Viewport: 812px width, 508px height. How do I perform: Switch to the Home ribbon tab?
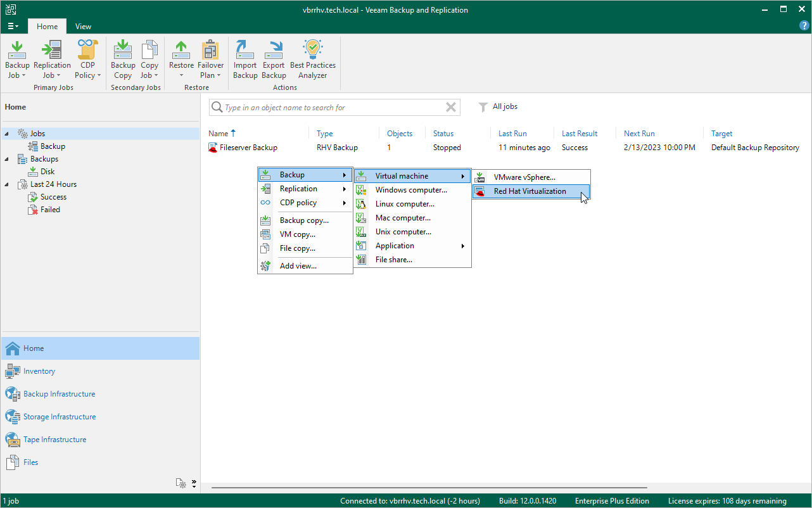click(47, 27)
